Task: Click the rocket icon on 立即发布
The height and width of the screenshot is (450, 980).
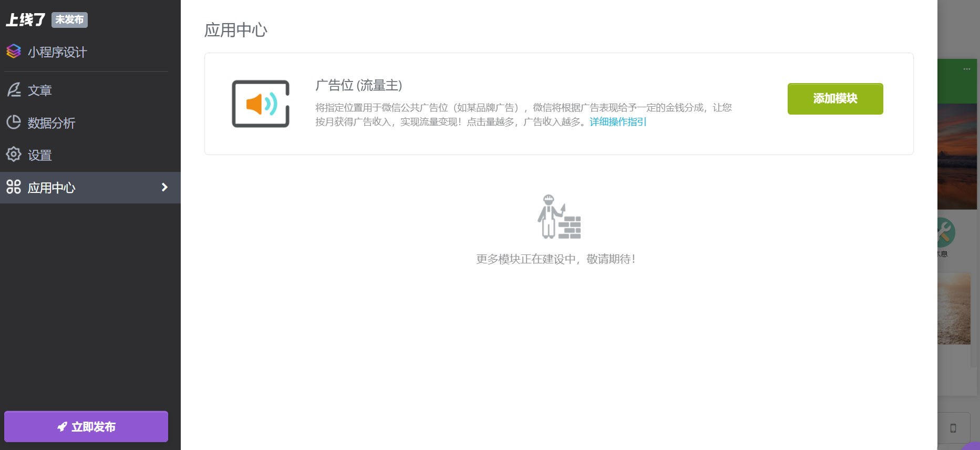Action: click(x=63, y=427)
